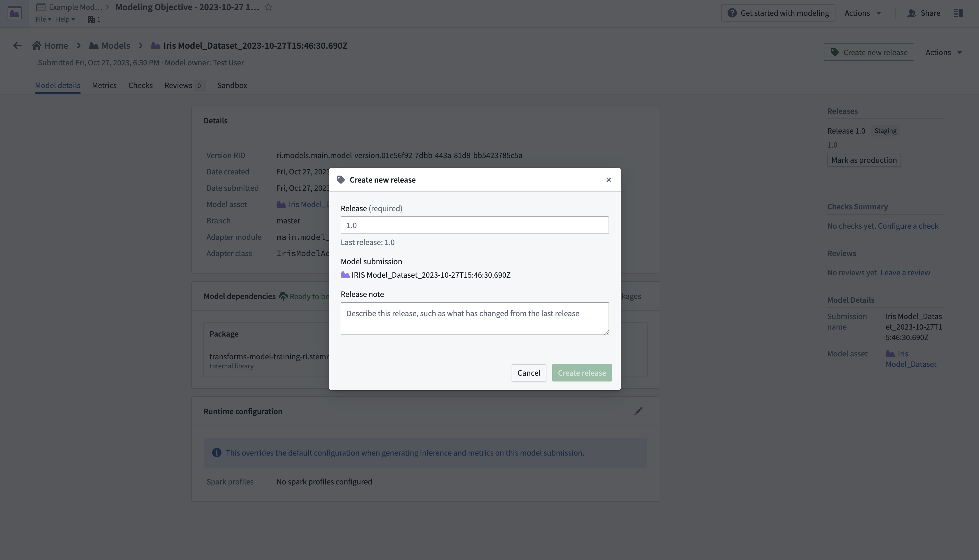Screen dimensions: 979x560
Task: Open the Checks tab
Action: tap(140, 85)
